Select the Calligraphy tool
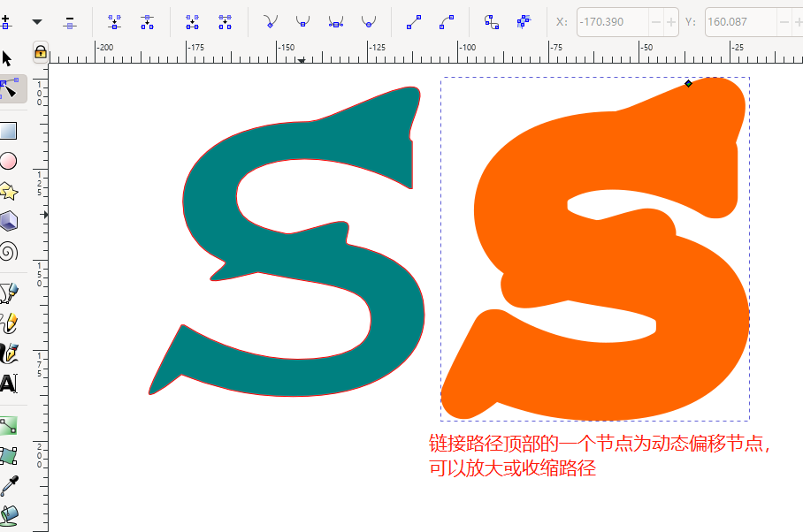 click(x=9, y=353)
